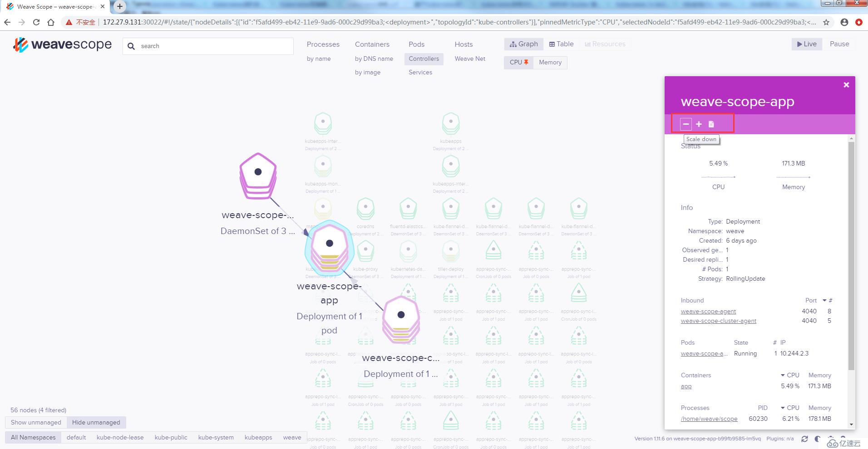Click the Weave Scope logo

62,44
